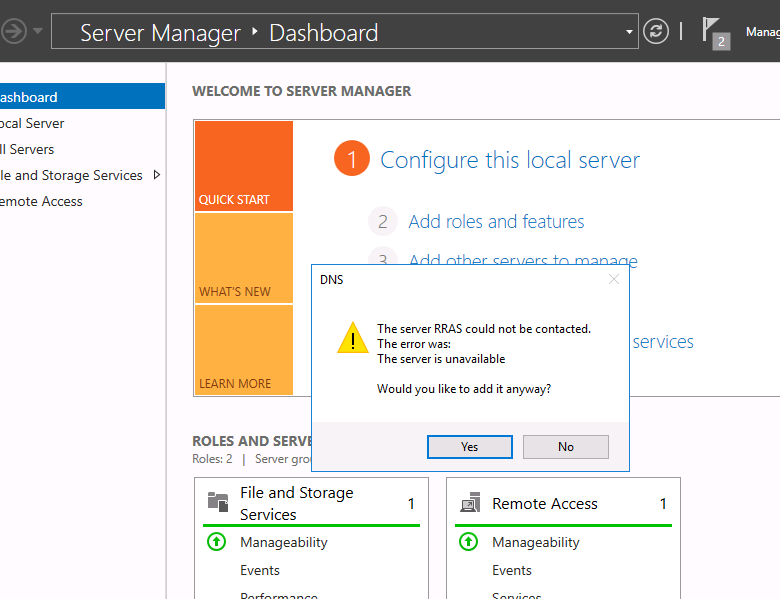Open the navigation history dropdown arrow
The width and height of the screenshot is (780, 599).
[x=38, y=31]
